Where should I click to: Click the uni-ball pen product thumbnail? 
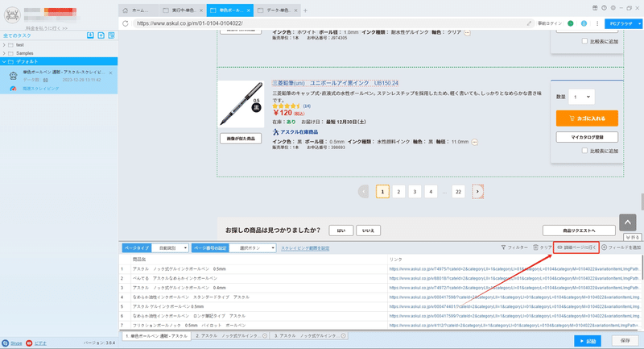pyautogui.click(x=241, y=104)
